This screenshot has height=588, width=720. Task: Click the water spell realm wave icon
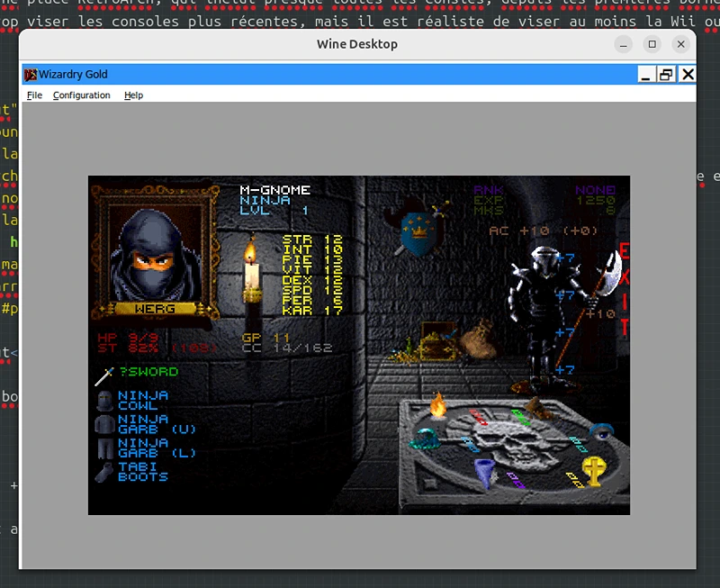tap(424, 439)
